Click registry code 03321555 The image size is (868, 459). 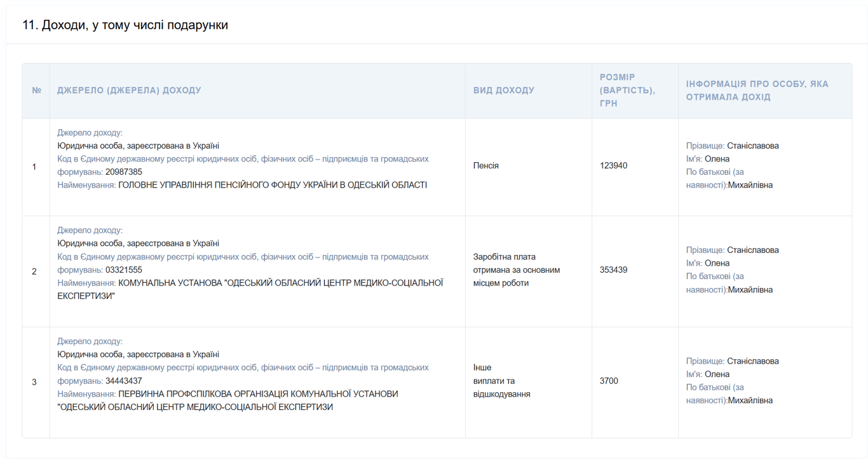tap(124, 270)
